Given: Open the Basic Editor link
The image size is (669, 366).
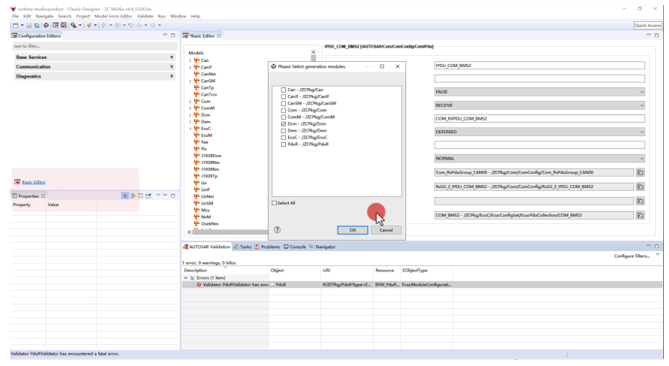Looking at the screenshot, I should [x=34, y=182].
